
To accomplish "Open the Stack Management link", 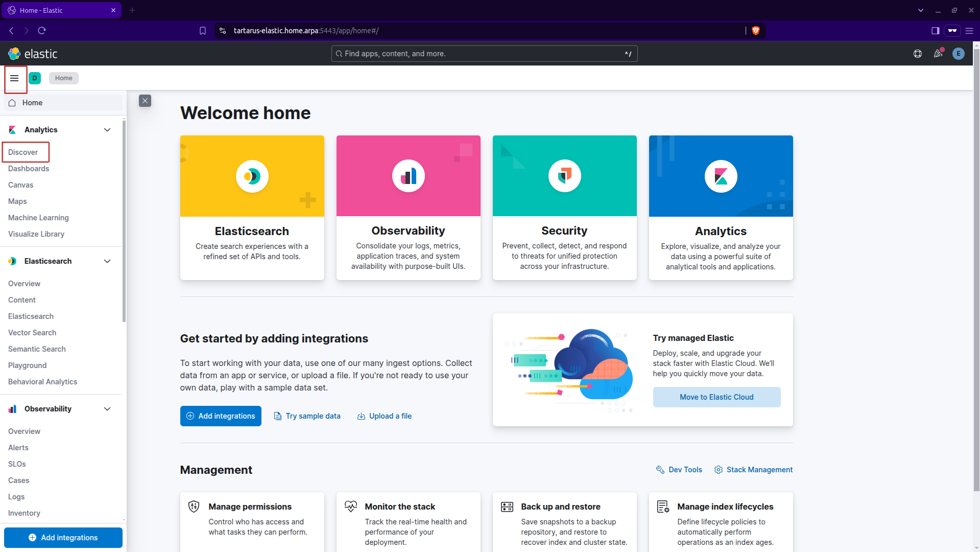I will point(753,470).
